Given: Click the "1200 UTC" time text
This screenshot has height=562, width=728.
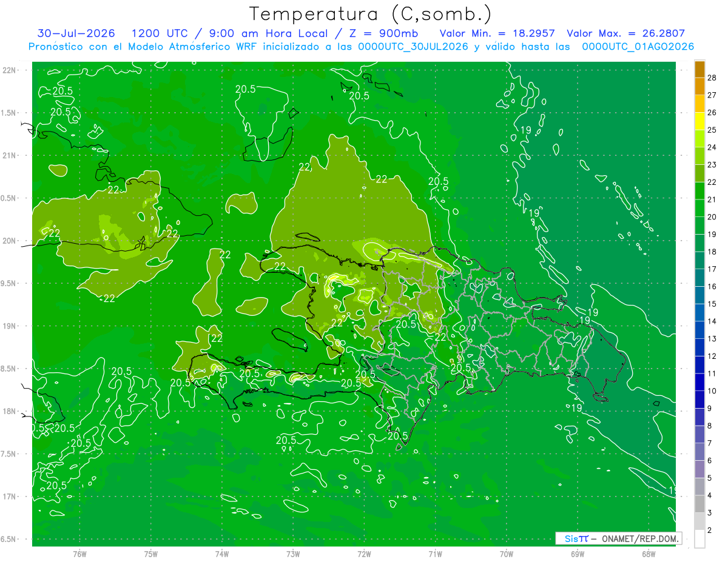Looking at the screenshot, I should [159, 34].
